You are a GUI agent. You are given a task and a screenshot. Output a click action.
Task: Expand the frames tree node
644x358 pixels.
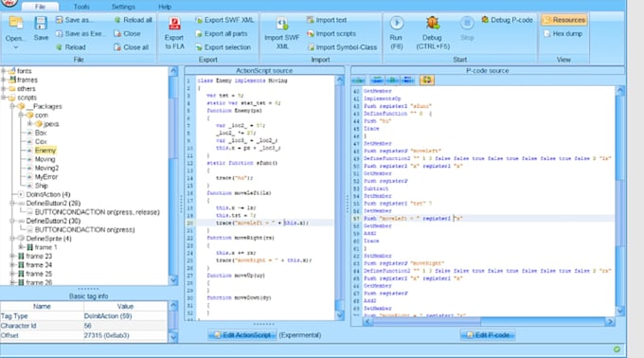(x=4, y=80)
